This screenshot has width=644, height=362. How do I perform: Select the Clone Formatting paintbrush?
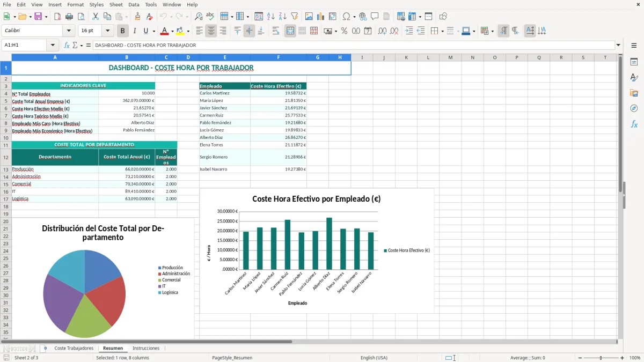(137, 17)
